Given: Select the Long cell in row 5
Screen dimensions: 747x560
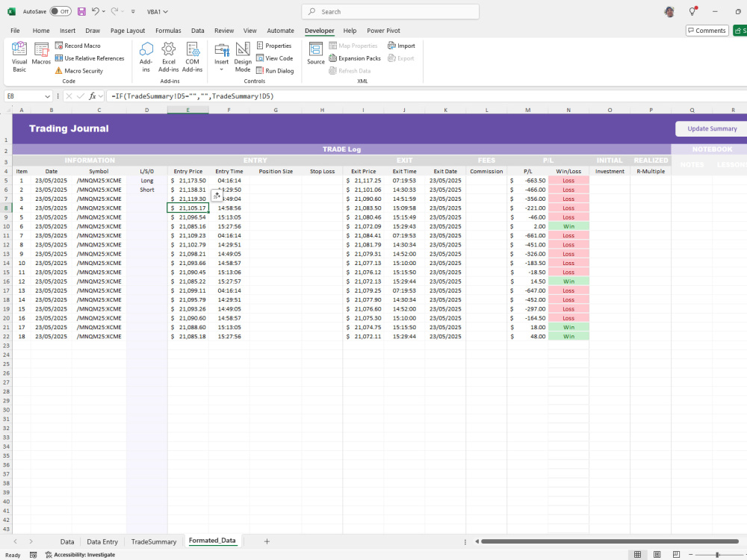Looking at the screenshot, I should click(x=146, y=181).
